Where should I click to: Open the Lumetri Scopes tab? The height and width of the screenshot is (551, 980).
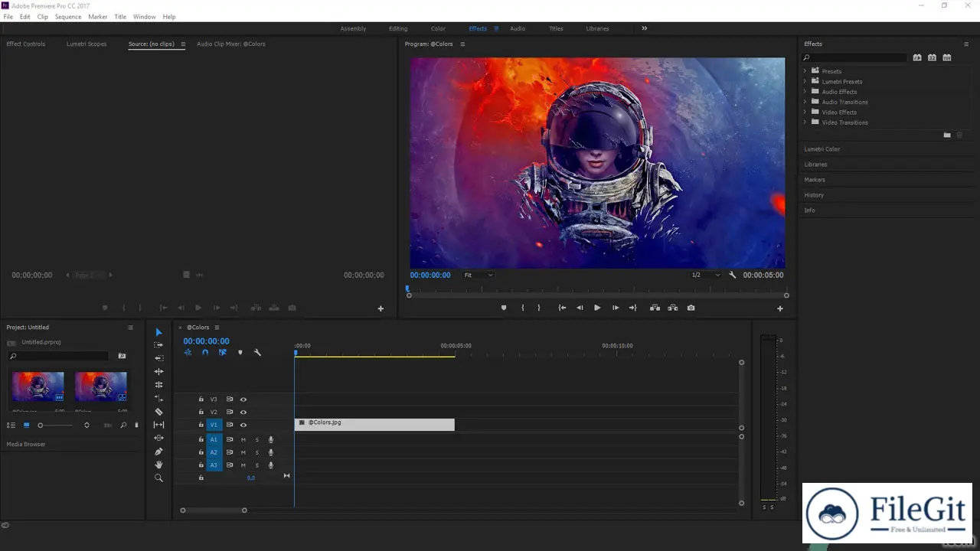[x=87, y=44]
